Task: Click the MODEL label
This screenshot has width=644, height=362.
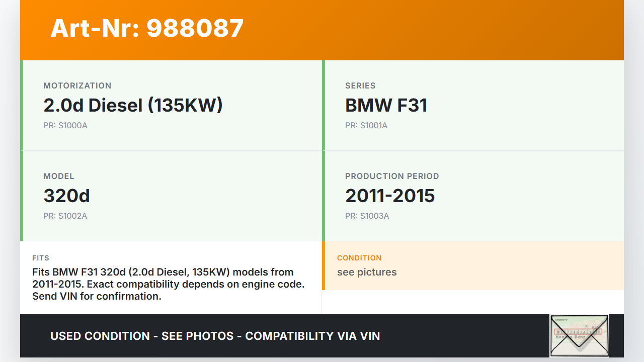Action: (59, 176)
